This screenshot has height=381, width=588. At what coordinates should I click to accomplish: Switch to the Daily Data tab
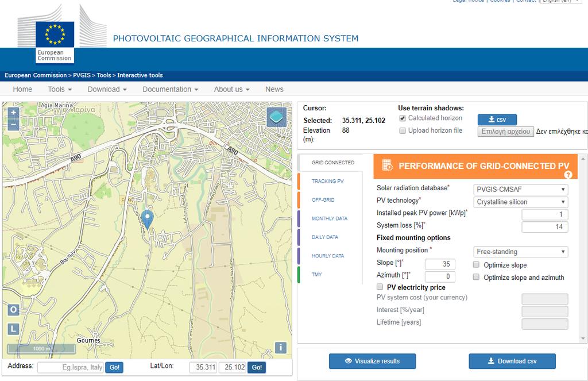click(325, 237)
